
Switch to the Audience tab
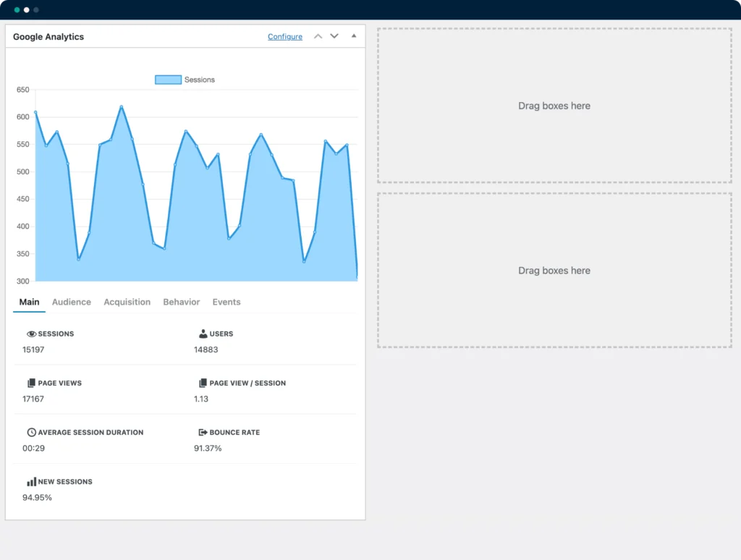click(72, 302)
